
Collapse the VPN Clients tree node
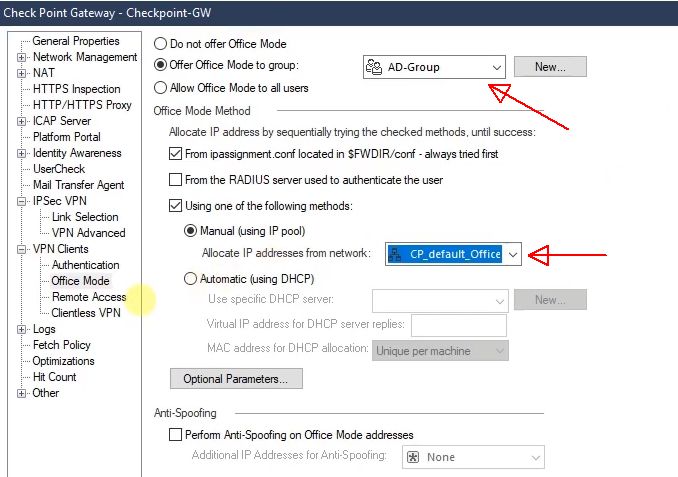(21, 249)
